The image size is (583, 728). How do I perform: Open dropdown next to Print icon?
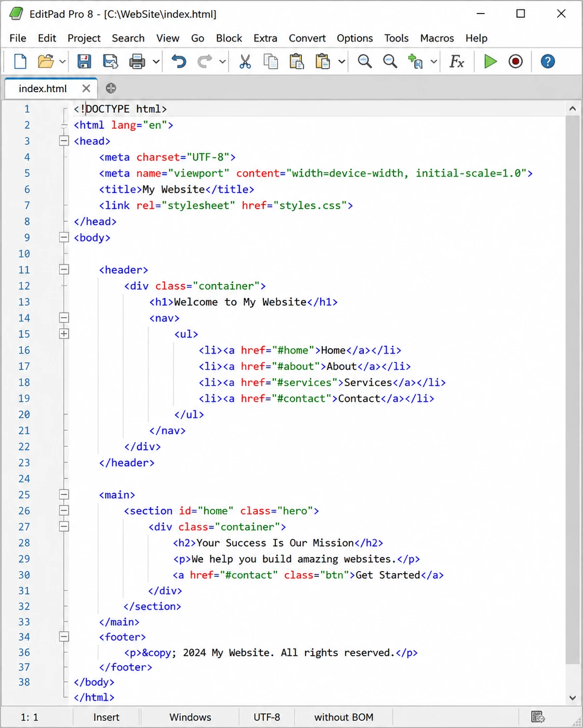(155, 62)
